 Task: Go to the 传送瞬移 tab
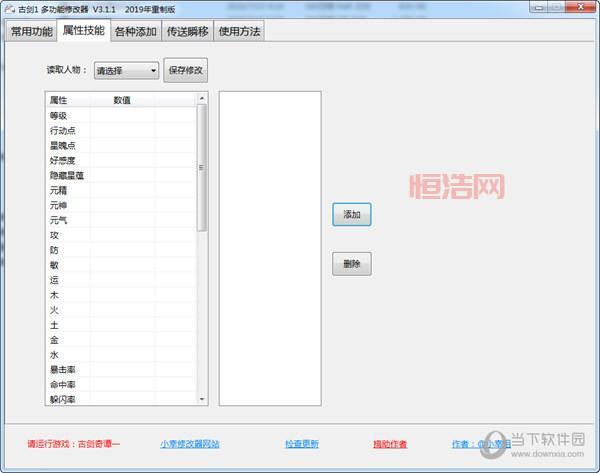click(x=187, y=31)
